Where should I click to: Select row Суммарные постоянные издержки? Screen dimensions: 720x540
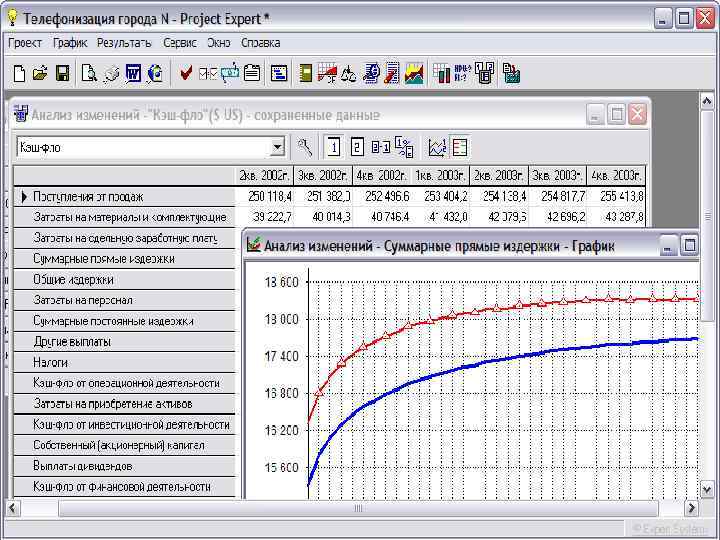click(x=124, y=321)
